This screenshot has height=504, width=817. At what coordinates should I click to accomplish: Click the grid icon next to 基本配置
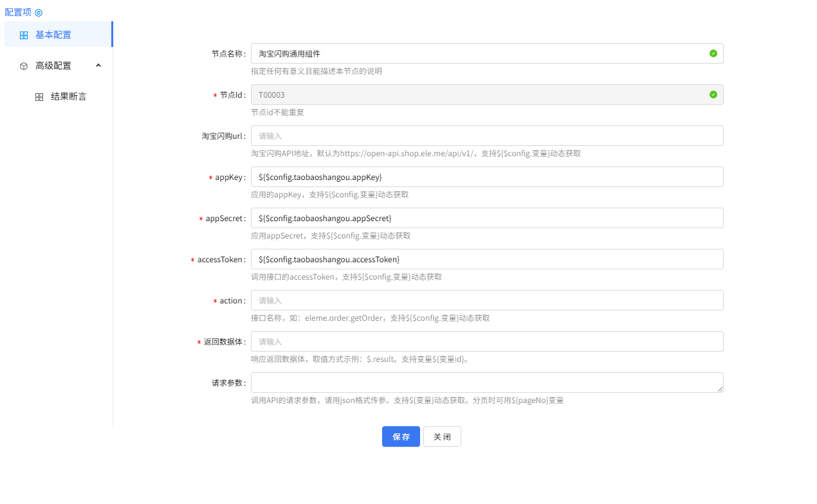24,35
